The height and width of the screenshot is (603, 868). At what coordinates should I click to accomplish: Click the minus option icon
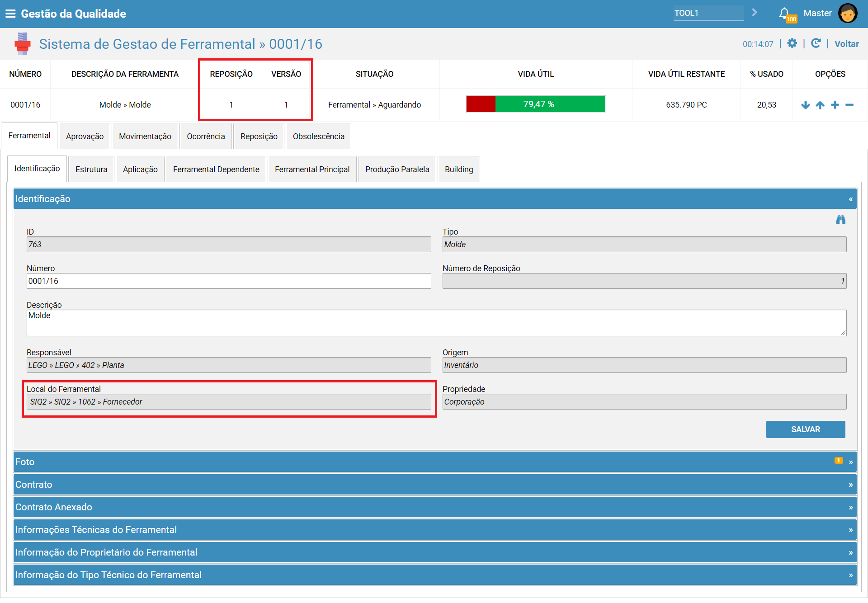(849, 105)
